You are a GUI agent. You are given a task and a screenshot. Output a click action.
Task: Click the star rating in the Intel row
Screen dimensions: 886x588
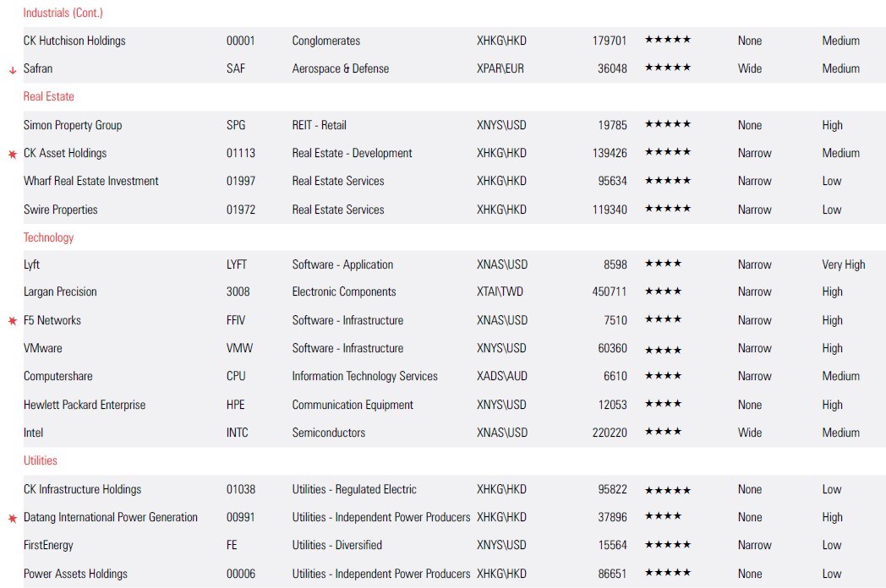[663, 432]
